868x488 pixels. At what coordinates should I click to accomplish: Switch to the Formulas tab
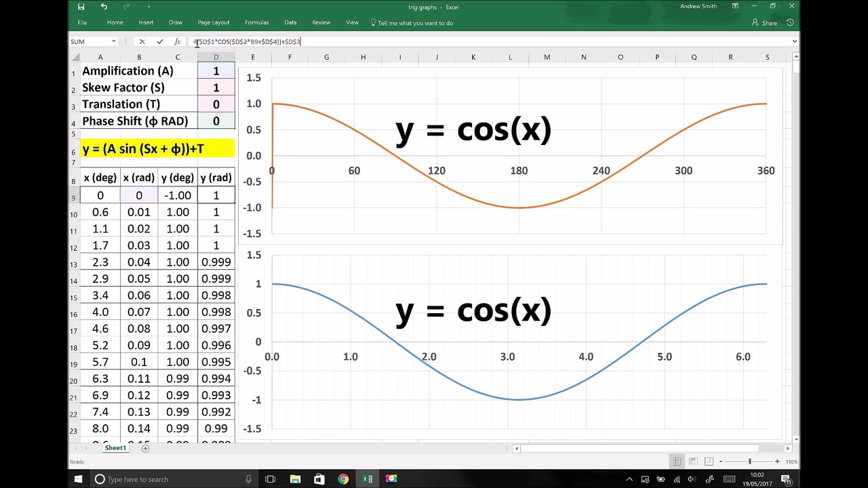(256, 22)
